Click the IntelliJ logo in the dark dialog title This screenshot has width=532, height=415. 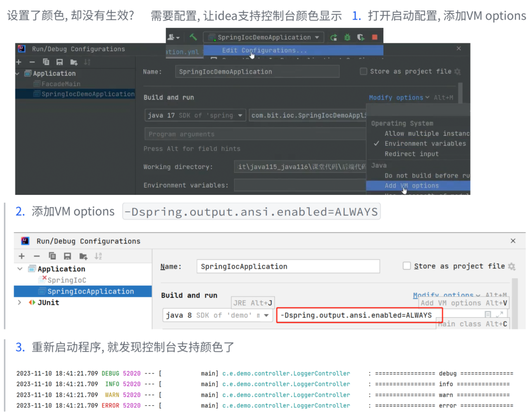click(22, 49)
